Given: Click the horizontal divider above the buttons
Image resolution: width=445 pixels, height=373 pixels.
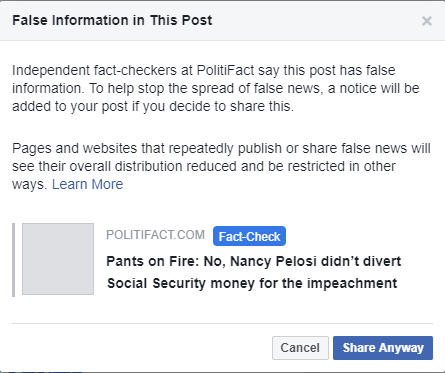Looking at the screenshot, I should click(x=222, y=323).
